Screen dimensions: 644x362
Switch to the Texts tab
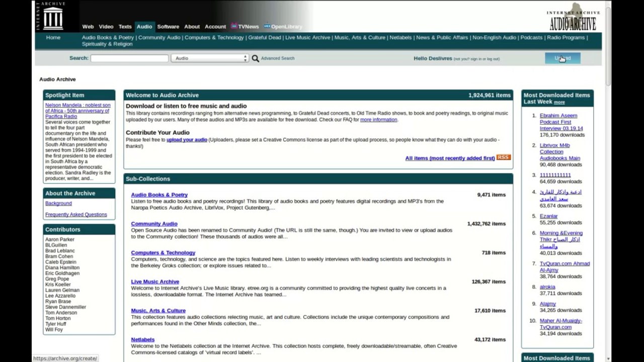[x=125, y=27]
